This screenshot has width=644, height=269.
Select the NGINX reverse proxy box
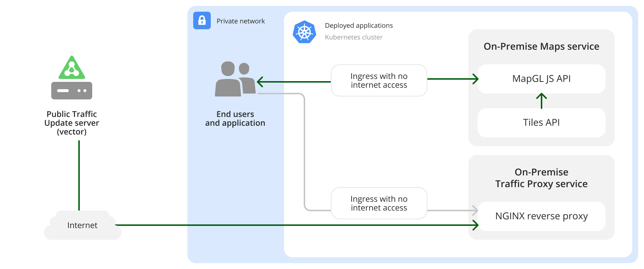542,216
